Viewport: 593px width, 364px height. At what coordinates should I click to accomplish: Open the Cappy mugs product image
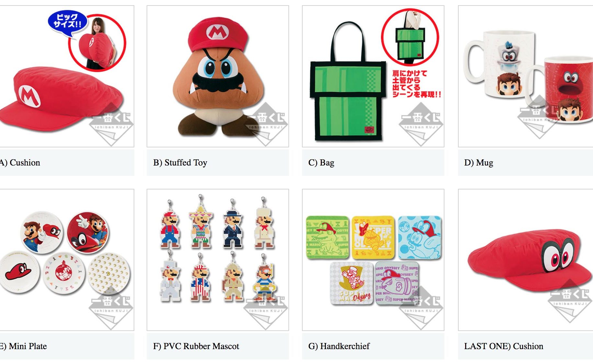pyautogui.click(x=526, y=76)
